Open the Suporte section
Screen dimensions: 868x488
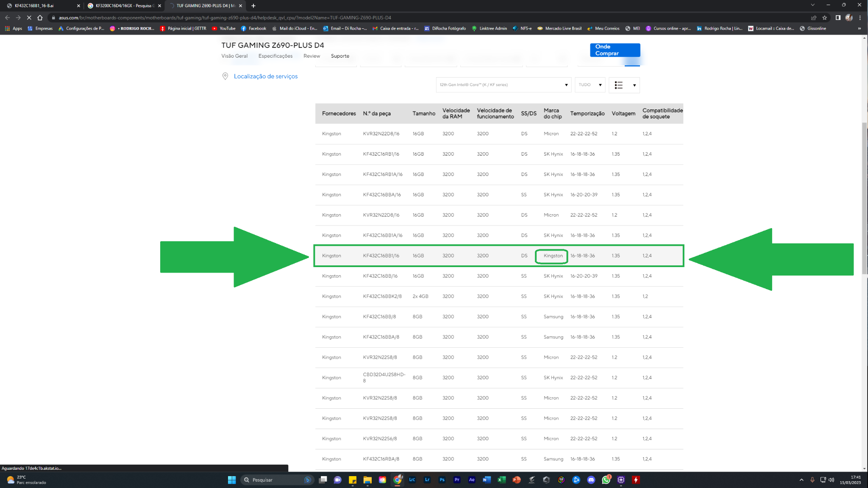tap(340, 56)
